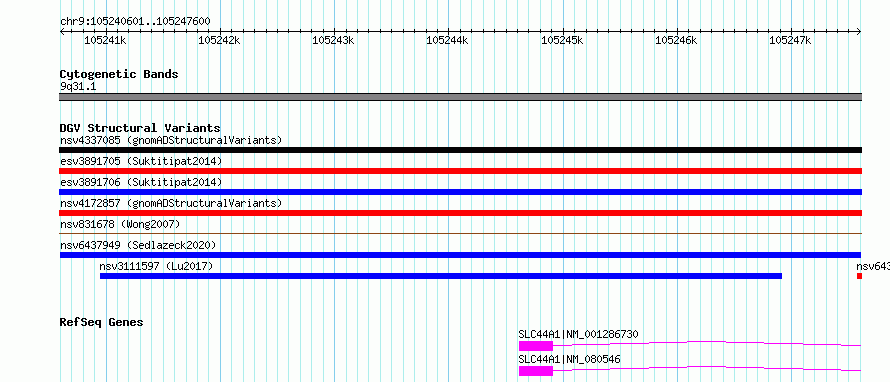
Task: Click the SLC44A1|NM_001286730 gene label
Action: 578,334
